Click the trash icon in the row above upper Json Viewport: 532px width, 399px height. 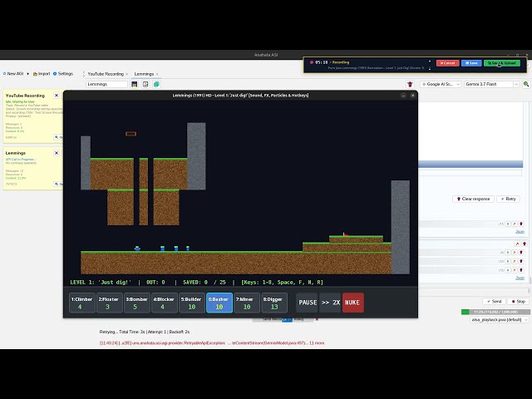pyautogui.click(x=521, y=224)
